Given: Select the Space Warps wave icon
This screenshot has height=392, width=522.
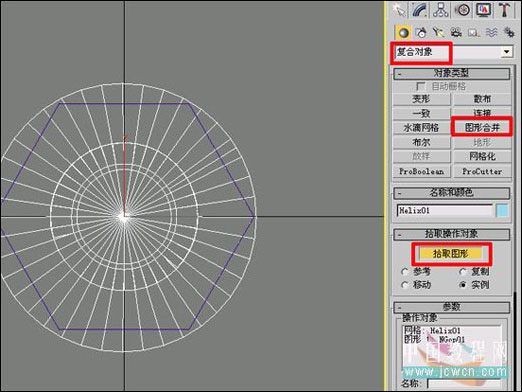Looking at the screenshot, I should tap(491, 32).
